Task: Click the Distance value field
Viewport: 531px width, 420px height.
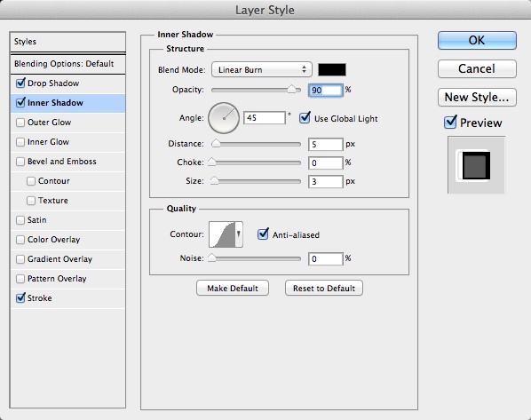Action: [326, 144]
